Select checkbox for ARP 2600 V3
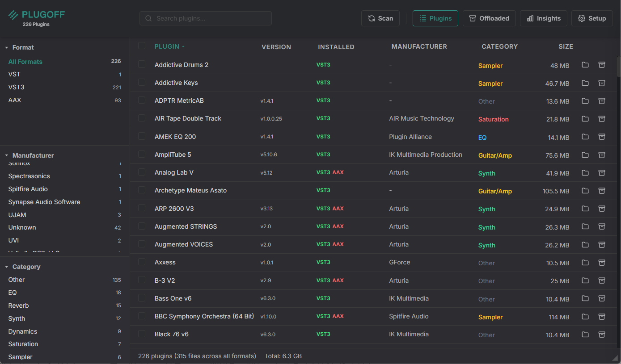Viewport: 621px width, 364px height. click(142, 208)
